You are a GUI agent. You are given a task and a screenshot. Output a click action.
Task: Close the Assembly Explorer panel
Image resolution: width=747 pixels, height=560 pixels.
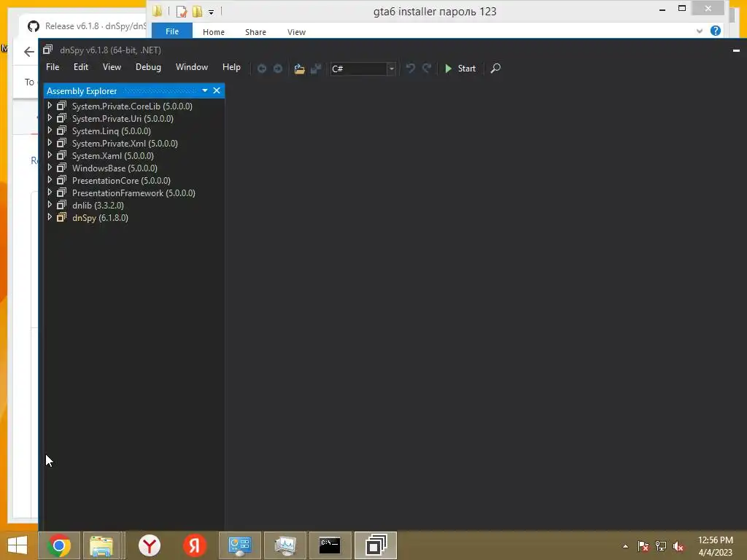pyautogui.click(x=217, y=90)
